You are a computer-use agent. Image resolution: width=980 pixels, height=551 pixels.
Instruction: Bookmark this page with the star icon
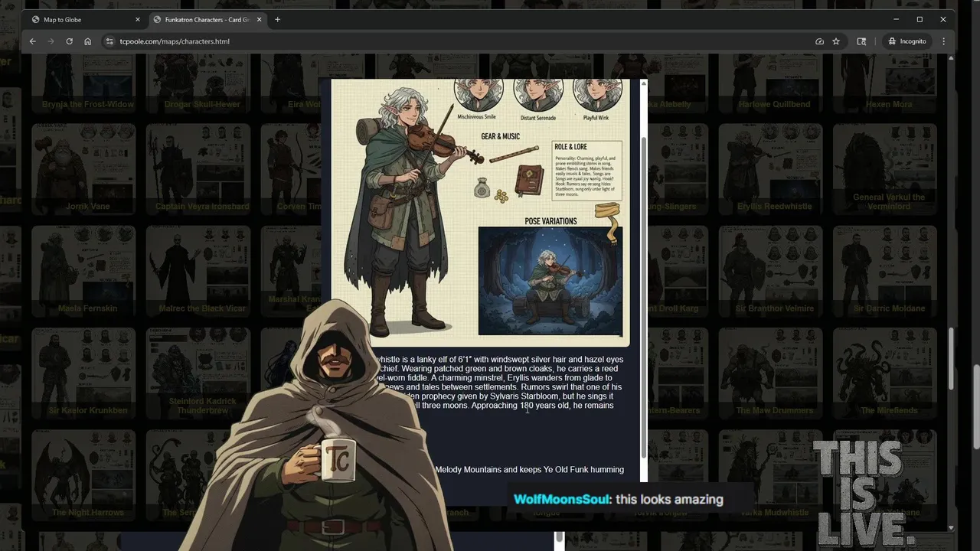(x=836, y=41)
